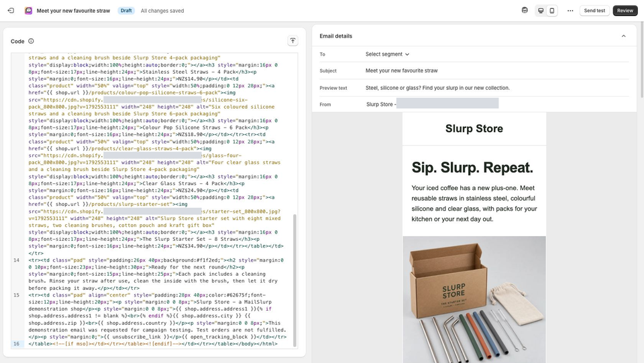This screenshot has width=644, height=363.
Task: Click the 'All changes saved' text
Action: point(162,11)
